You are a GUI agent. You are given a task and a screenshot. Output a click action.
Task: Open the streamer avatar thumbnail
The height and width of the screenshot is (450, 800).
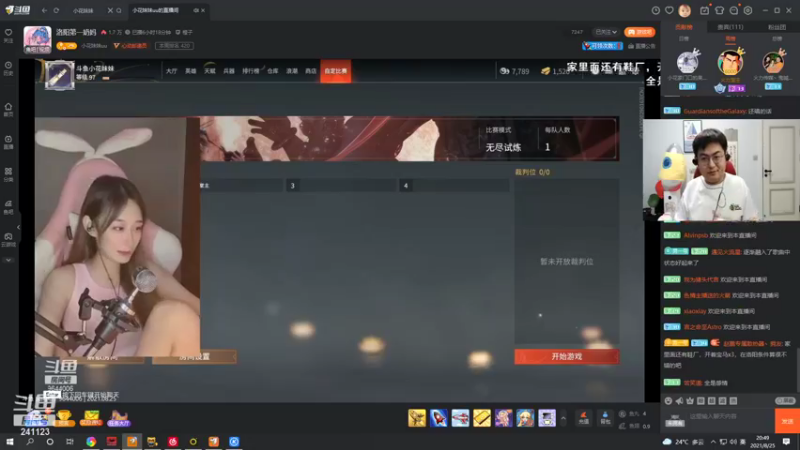pos(37,40)
